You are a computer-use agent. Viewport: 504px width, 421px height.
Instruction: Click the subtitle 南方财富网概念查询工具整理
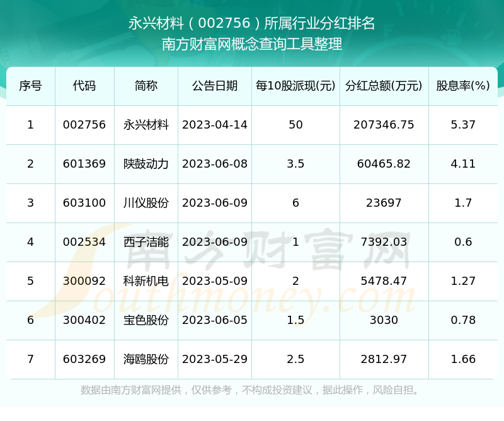tap(251, 44)
